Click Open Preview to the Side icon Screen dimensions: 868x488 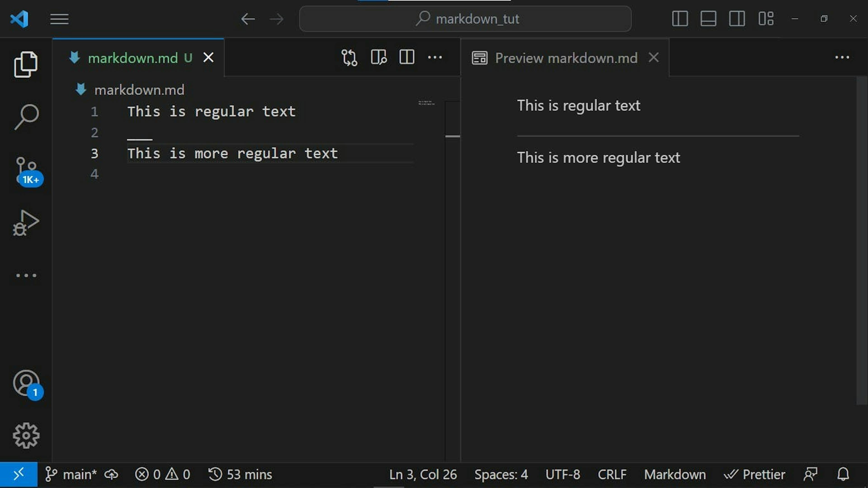pos(378,58)
